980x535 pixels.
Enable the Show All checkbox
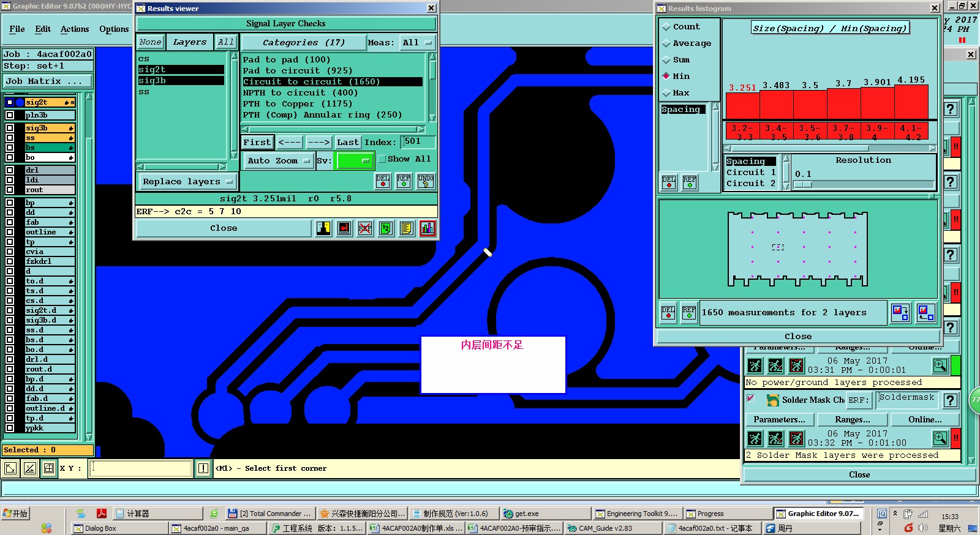(382, 159)
